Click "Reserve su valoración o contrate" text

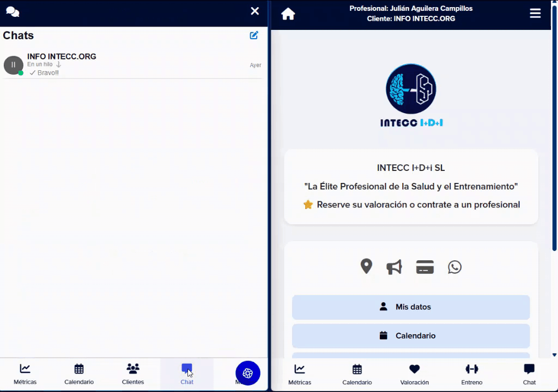(x=418, y=205)
